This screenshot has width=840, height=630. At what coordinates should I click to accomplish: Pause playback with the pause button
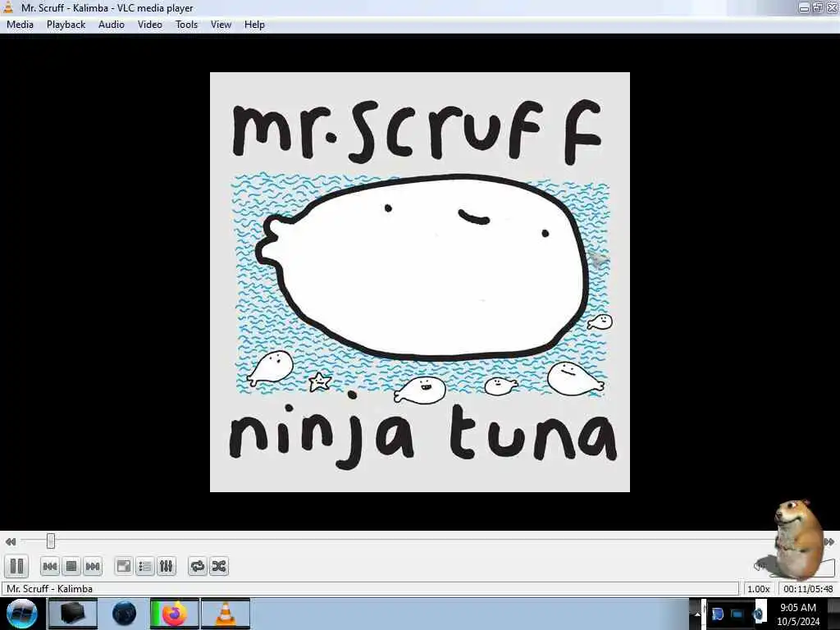click(16, 566)
